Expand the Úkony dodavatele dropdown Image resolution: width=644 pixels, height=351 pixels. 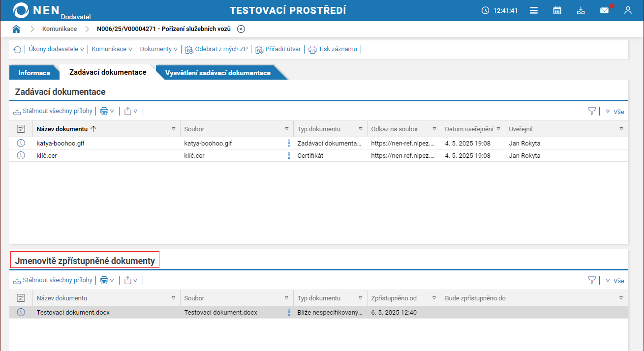coord(56,49)
